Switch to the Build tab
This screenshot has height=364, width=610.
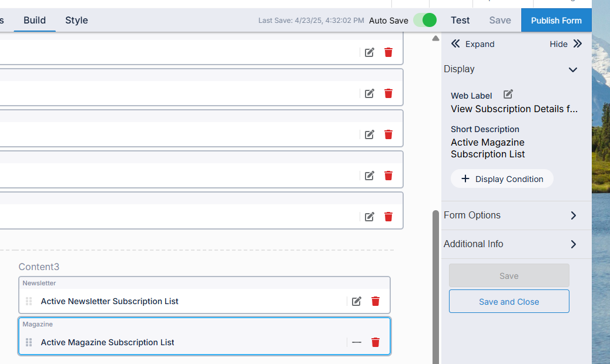(35, 21)
